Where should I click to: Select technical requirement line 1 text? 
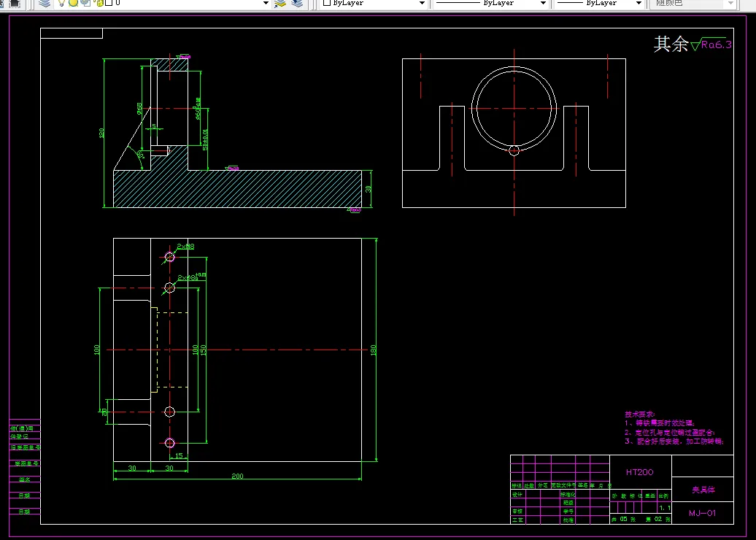pyautogui.click(x=660, y=423)
